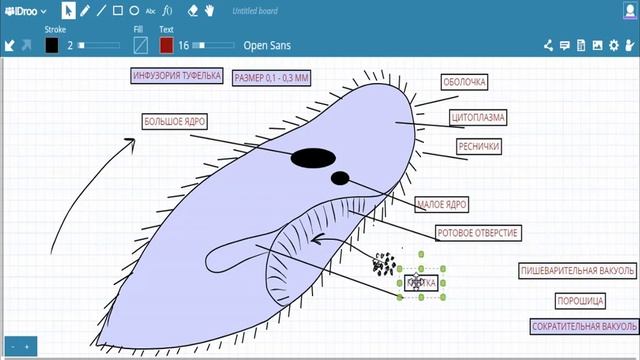
Task: Click the zoom out minus button
Action: point(13,347)
